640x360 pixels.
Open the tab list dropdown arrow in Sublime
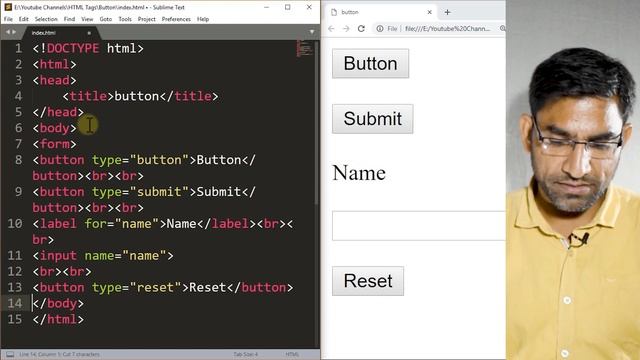point(312,32)
